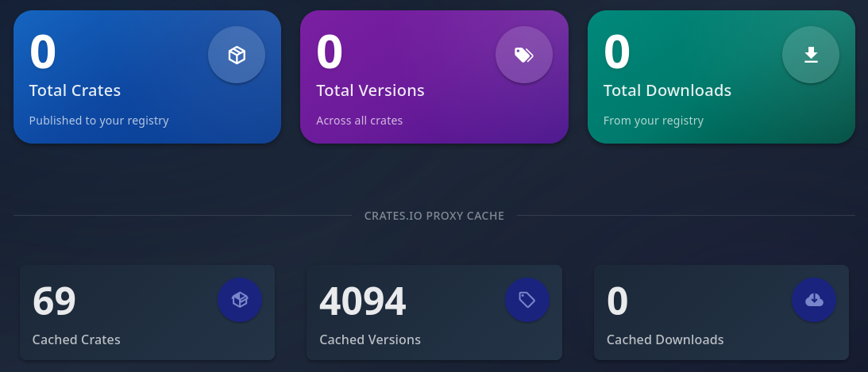Click the cube icon beside Cached Crates

point(240,300)
